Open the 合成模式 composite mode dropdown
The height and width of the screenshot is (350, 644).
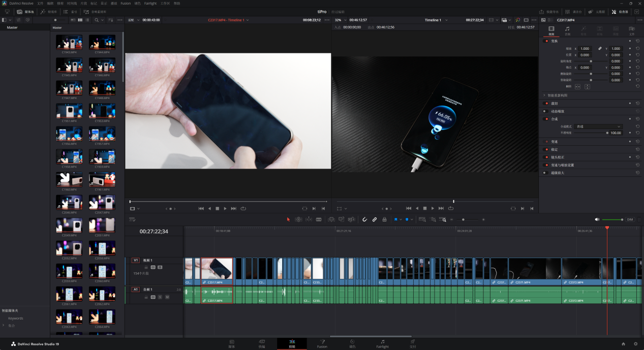tap(598, 126)
